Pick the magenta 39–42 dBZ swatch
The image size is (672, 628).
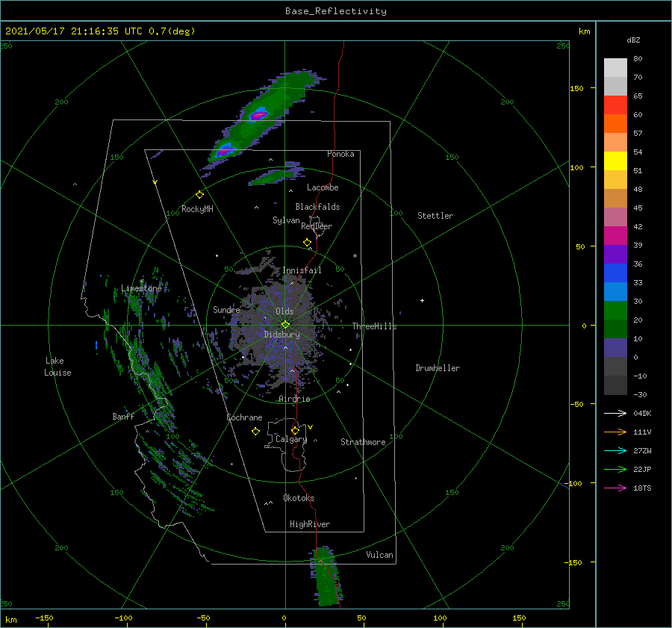pos(615,236)
